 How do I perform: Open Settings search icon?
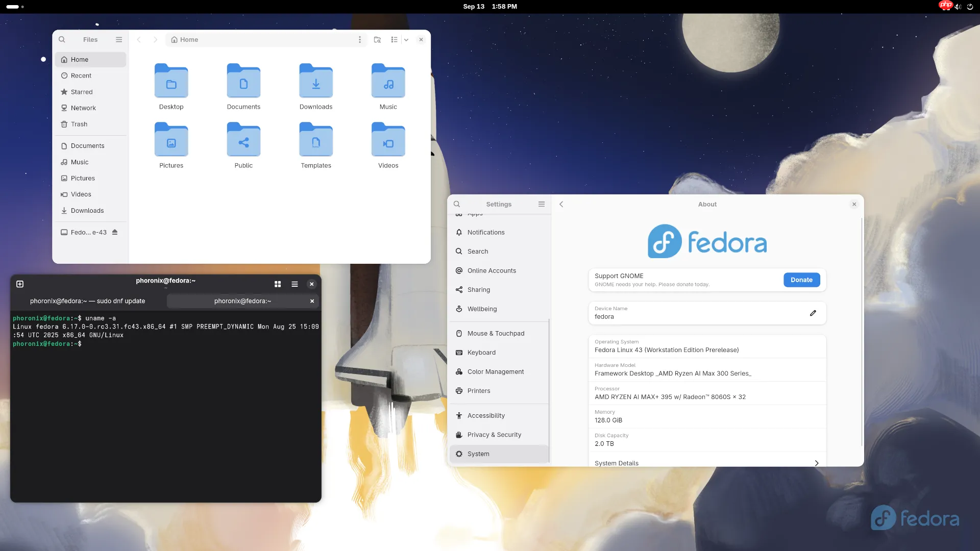pos(456,204)
